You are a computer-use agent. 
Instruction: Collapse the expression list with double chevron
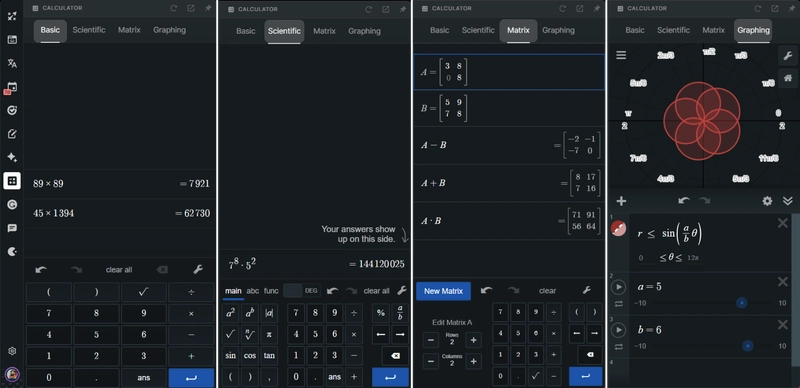click(x=788, y=201)
